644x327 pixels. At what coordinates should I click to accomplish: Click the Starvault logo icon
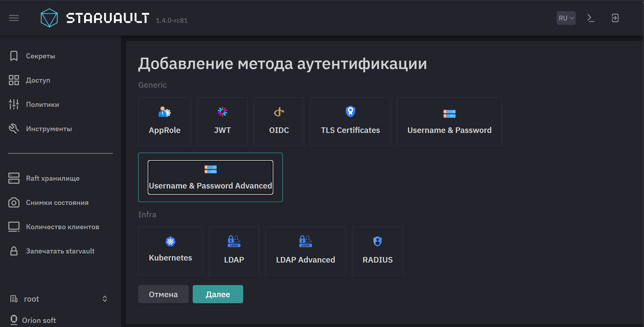tap(49, 18)
